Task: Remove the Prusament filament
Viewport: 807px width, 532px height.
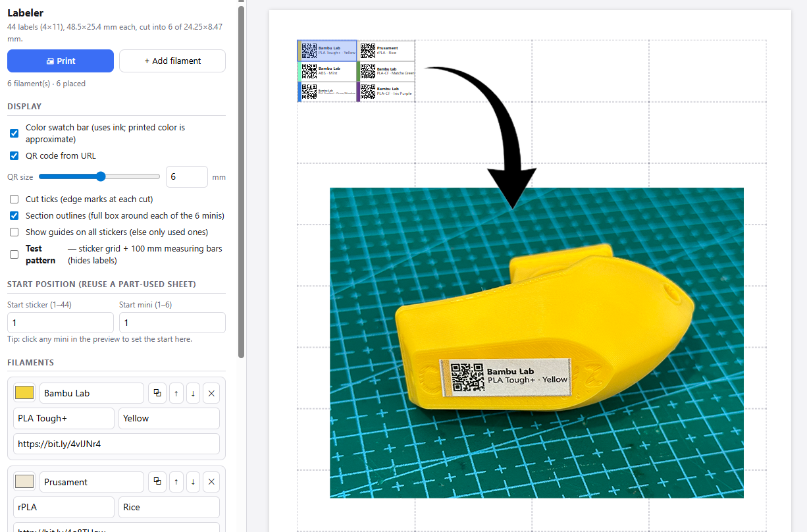Action: point(211,482)
